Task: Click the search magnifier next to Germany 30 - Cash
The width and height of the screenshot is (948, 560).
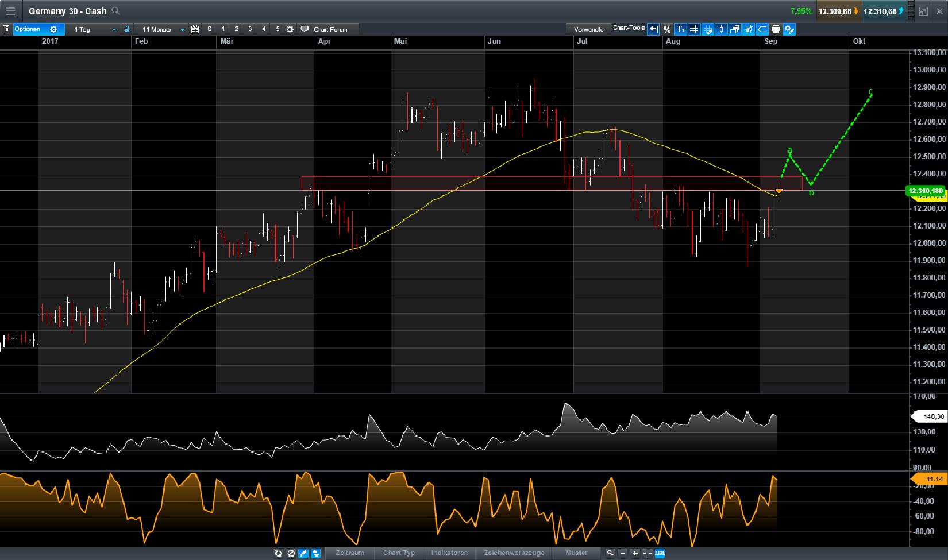Action: (x=115, y=11)
